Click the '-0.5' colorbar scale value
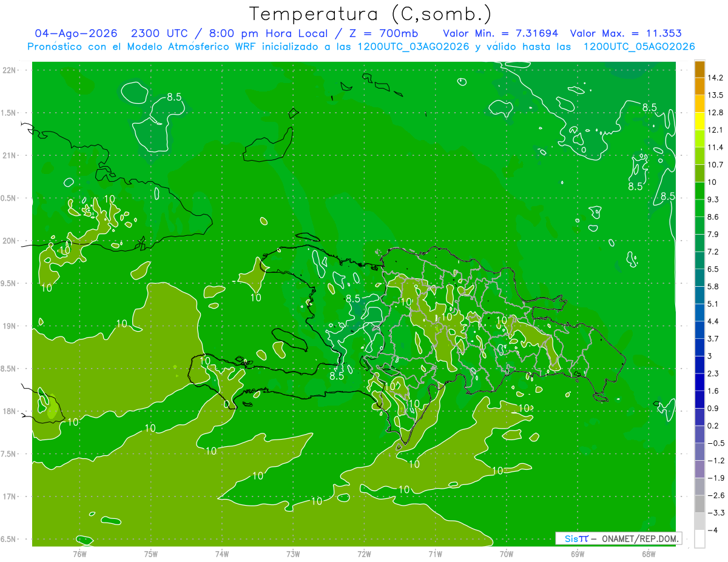The height and width of the screenshot is (562, 728). (x=715, y=443)
